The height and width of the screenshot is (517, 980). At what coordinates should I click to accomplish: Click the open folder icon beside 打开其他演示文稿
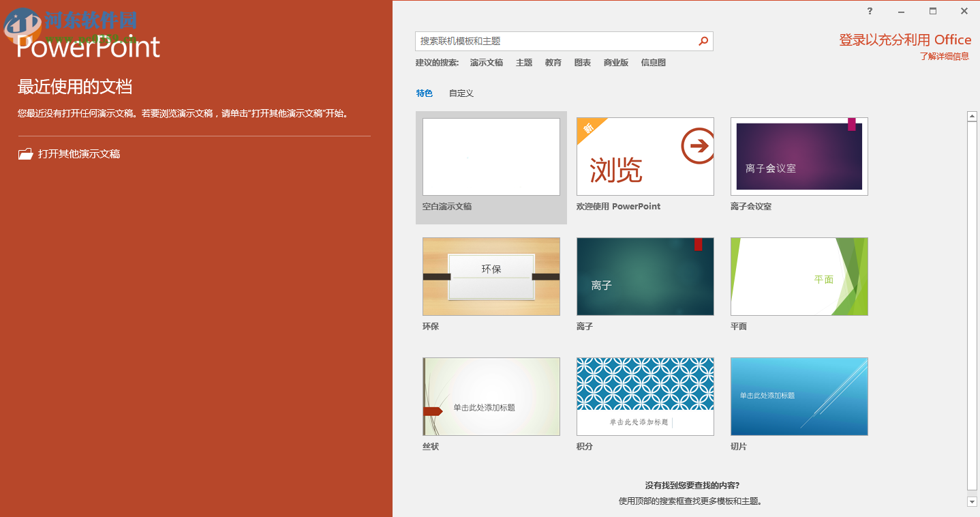point(25,153)
